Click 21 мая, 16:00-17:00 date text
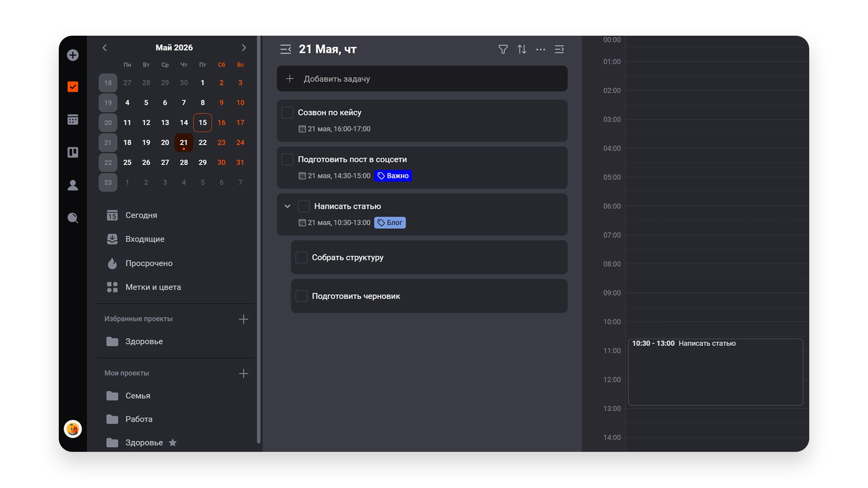Image resolution: width=868 pixels, height=488 pixels. click(339, 129)
